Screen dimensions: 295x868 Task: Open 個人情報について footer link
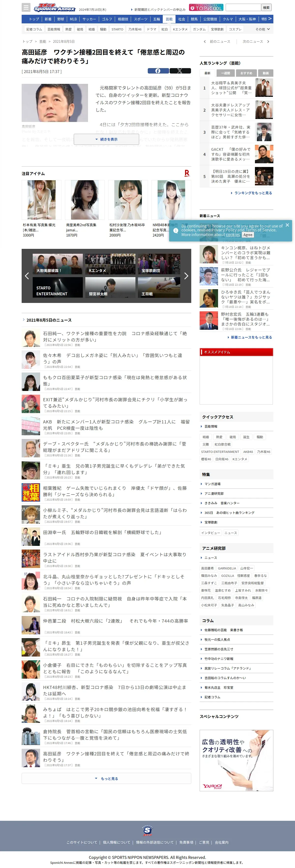pyautogui.click(x=117, y=842)
